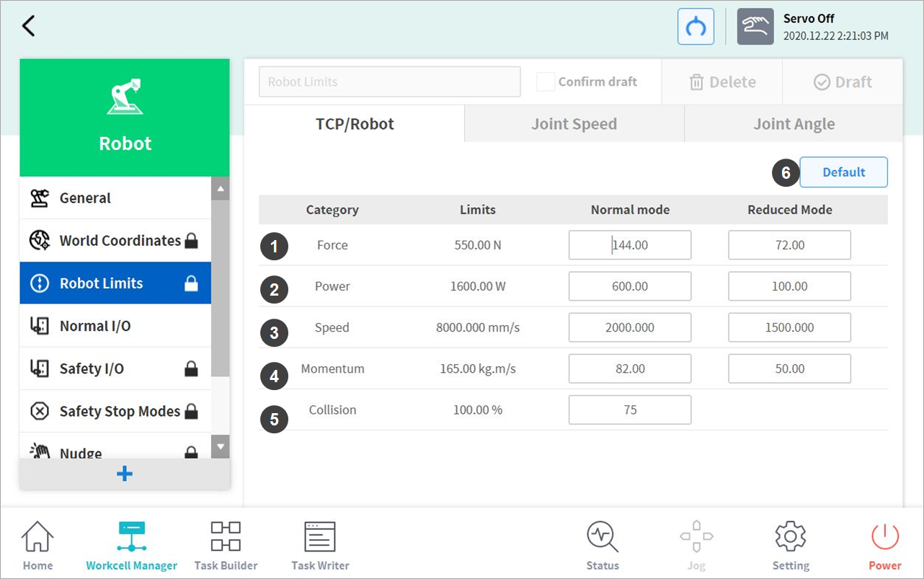Click the hand guiding icon beside Servo Off
Screen dimensions: 924x579
click(x=755, y=27)
